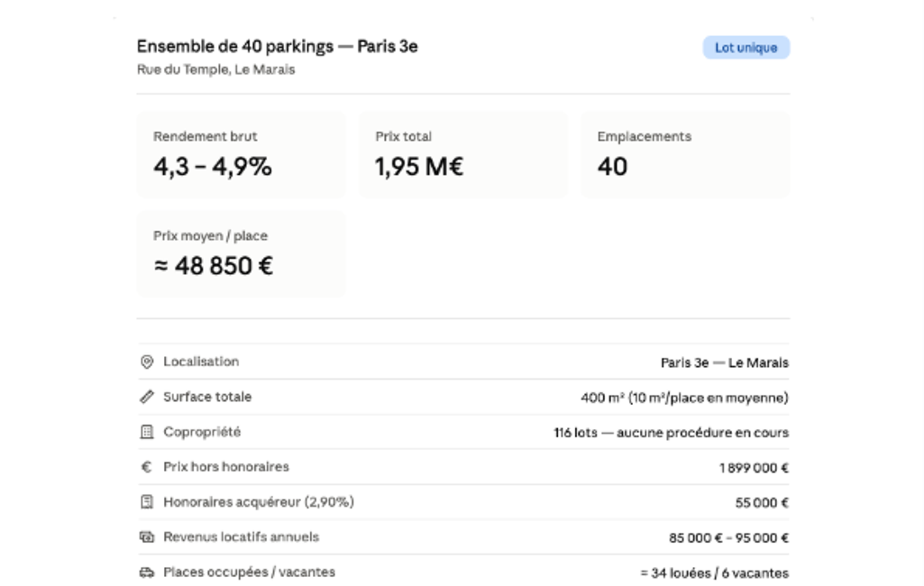Click the location pin icon beside Localisation
The image size is (924, 586).
click(147, 362)
